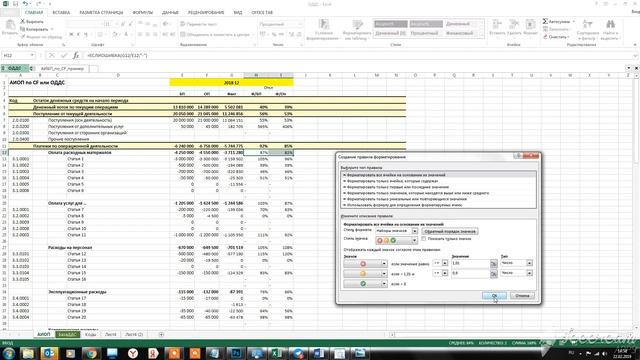
Task: Click the Windows Start button
Action: click(x=8, y=353)
